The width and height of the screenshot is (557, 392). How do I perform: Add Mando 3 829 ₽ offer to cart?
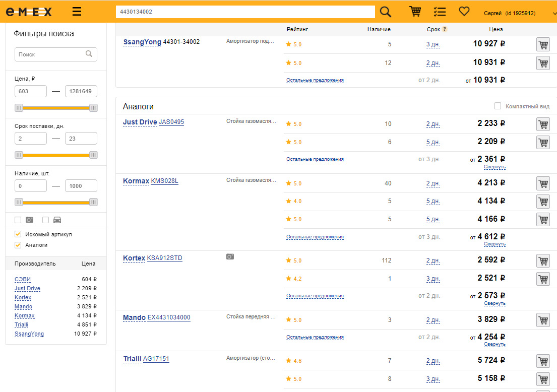point(543,320)
